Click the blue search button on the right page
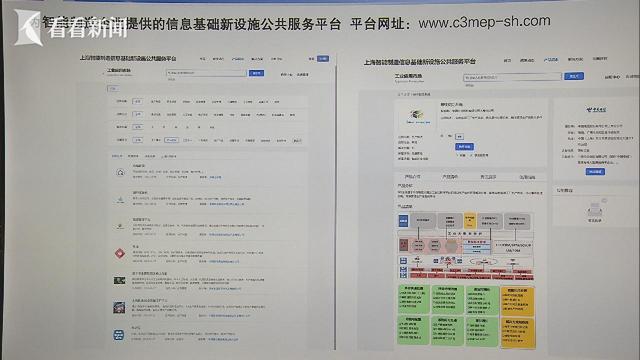 coord(573,76)
